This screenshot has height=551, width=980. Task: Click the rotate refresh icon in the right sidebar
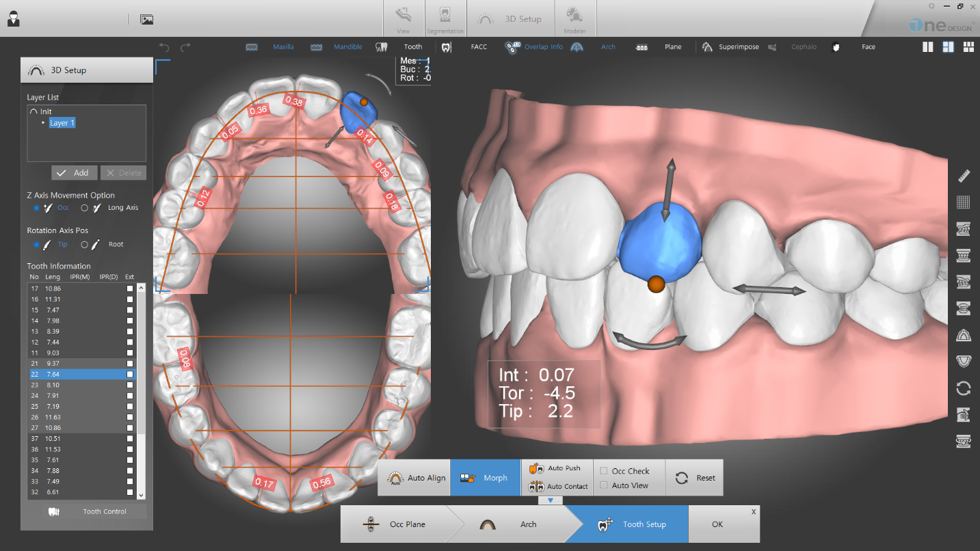[x=963, y=388]
